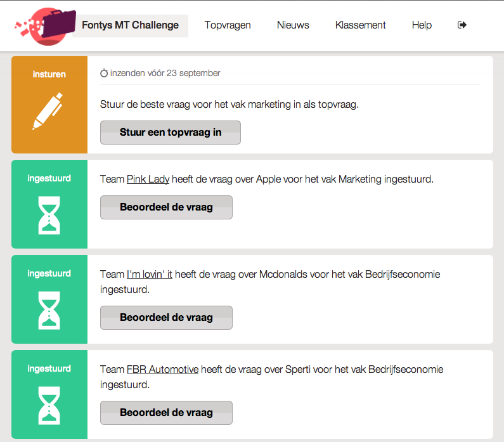
Task: Go to the Nieuws page
Action: (293, 25)
